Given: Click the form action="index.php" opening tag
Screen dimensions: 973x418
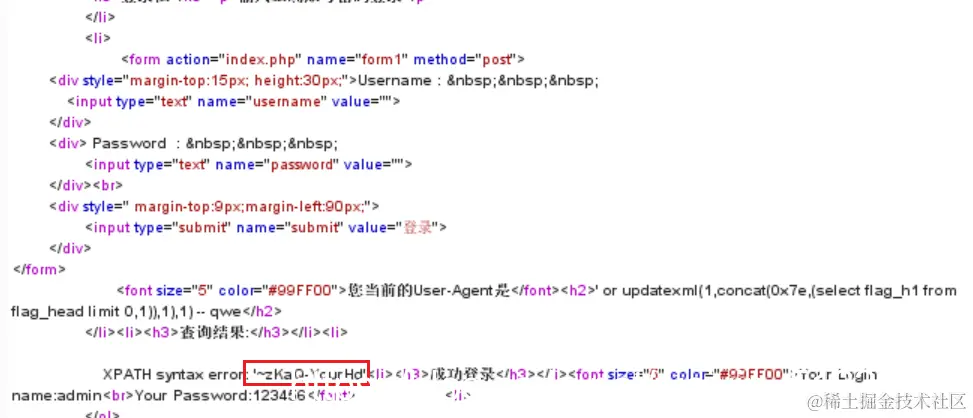Looking at the screenshot, I should 323,60.
